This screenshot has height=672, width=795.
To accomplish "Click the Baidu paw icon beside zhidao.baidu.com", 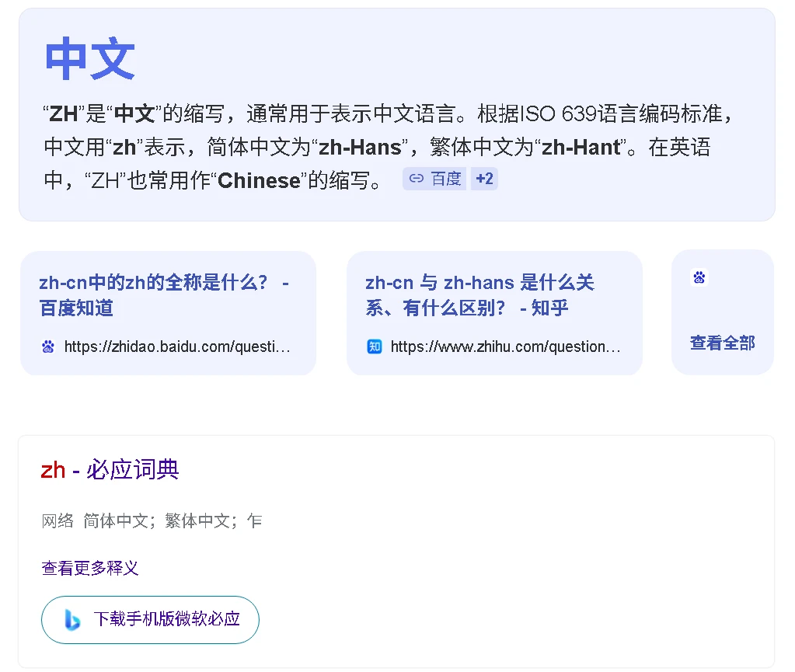I will [48, 346].
